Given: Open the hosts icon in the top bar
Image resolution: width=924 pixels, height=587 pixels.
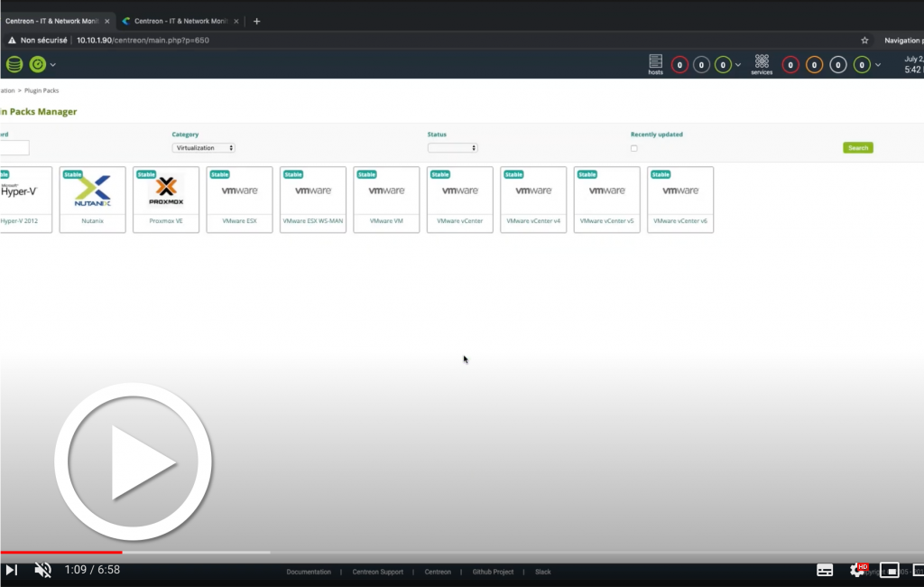Looking at the screenshot, I should (x=655, y=64).
